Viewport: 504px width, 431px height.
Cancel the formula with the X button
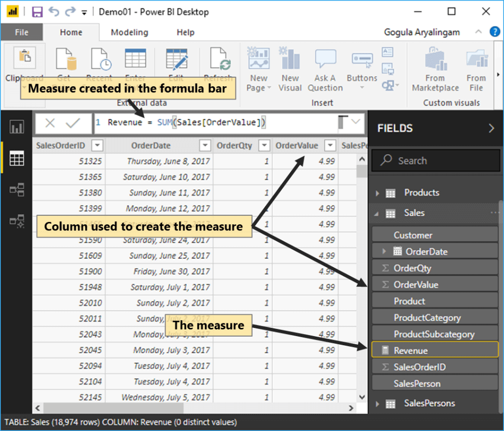point(50,123)
